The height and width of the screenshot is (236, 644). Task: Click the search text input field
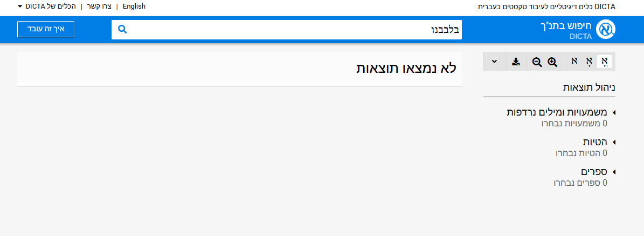(x=291, y=29)
